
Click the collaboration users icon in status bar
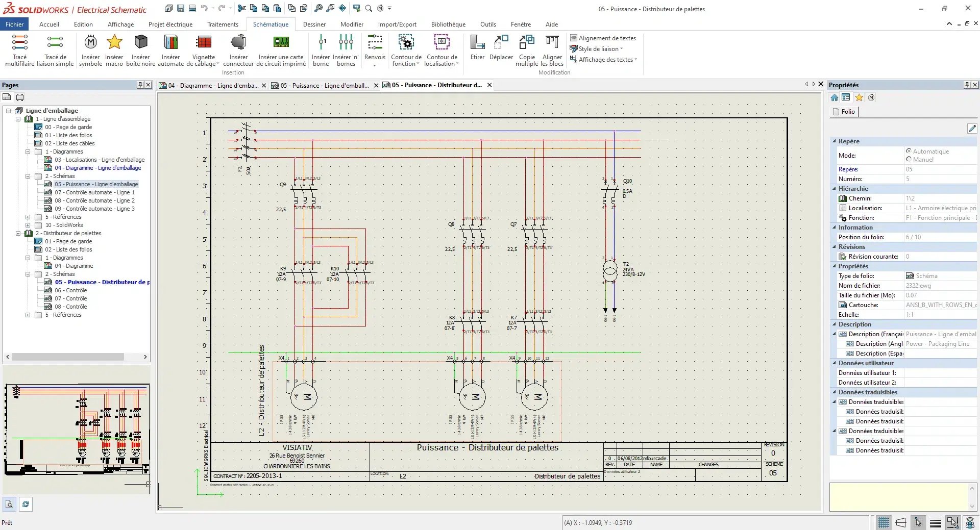[970, 522]
